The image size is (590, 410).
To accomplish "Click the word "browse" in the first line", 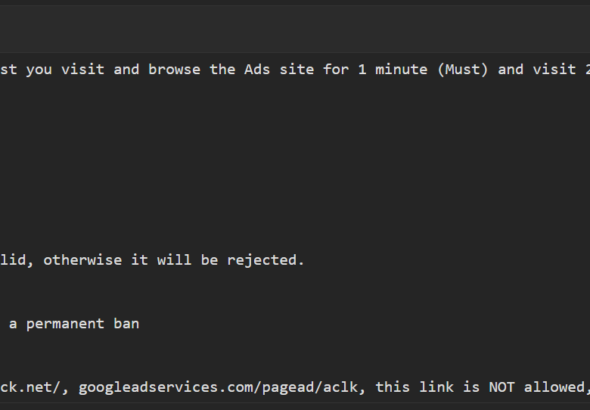I will point(174,70).
